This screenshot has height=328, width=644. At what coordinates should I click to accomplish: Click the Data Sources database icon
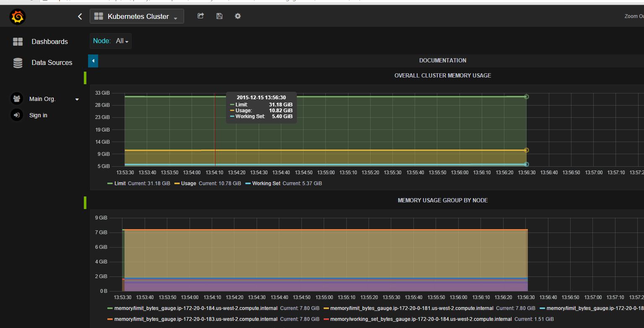click(18, 62)
